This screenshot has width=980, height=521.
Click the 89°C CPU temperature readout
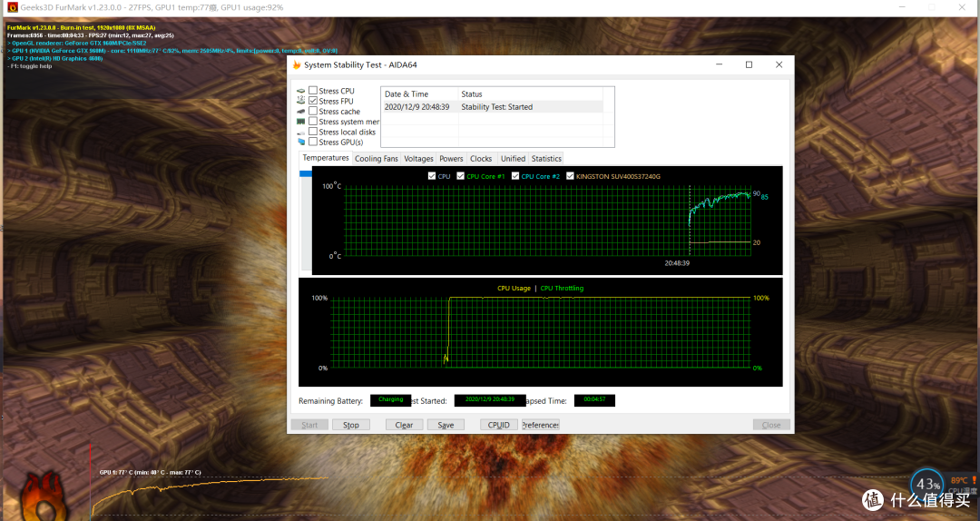959,480
